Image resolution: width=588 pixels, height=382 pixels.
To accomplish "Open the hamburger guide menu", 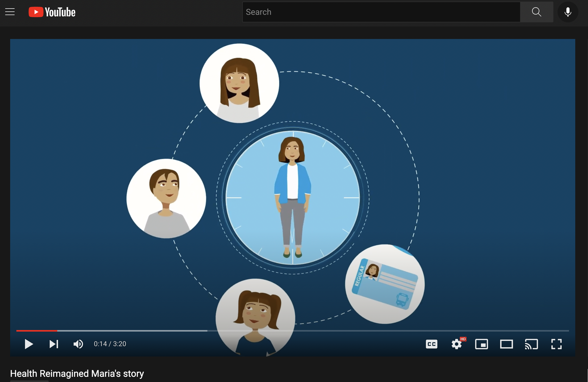I will 10,12.
